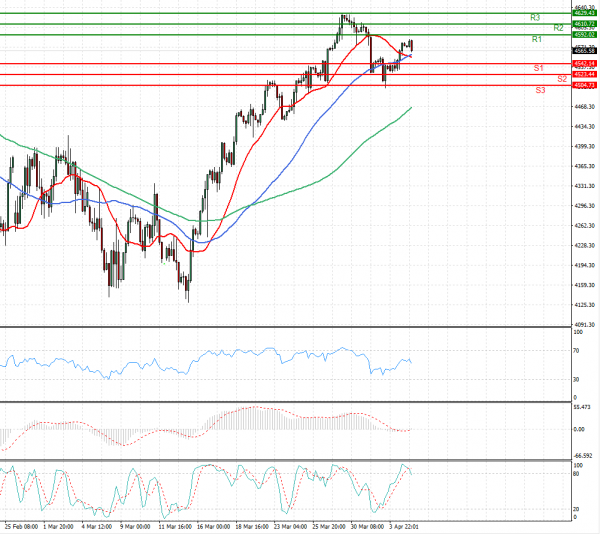This screenshot has height=534, width=600.
Task: Select the S3 support label
Action: (x=540, y=90)
